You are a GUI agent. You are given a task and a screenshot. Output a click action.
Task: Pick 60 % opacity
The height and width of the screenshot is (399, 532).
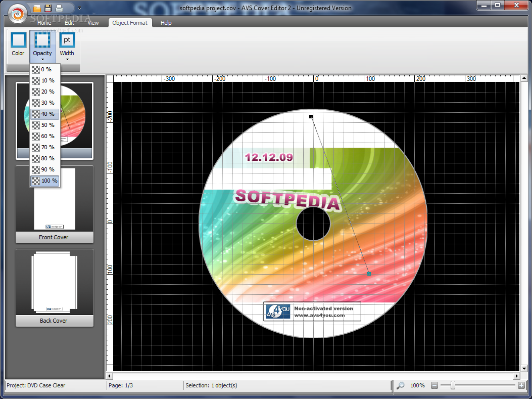(45, 136)
